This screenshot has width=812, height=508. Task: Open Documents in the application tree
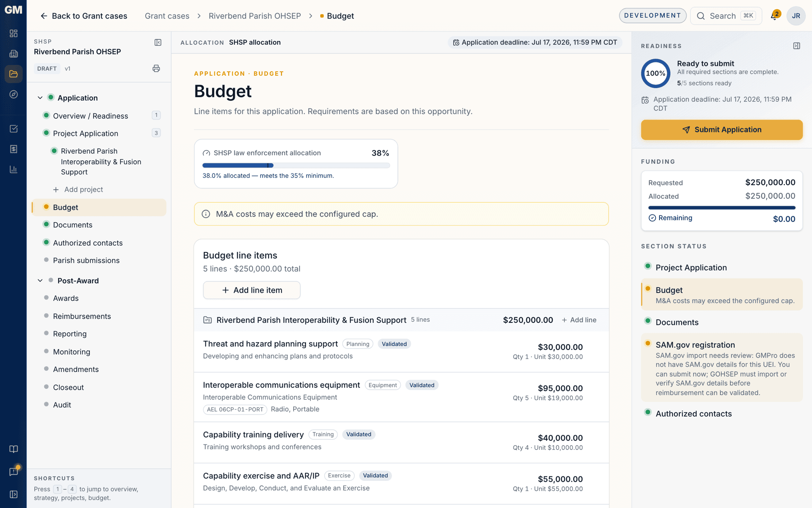(99, 225)
